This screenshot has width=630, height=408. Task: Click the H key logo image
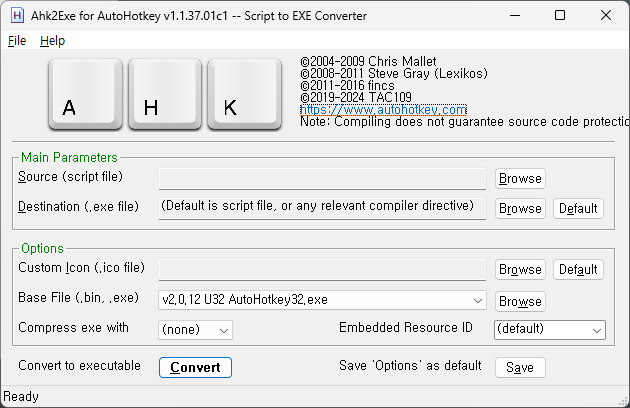click(163, 93)
